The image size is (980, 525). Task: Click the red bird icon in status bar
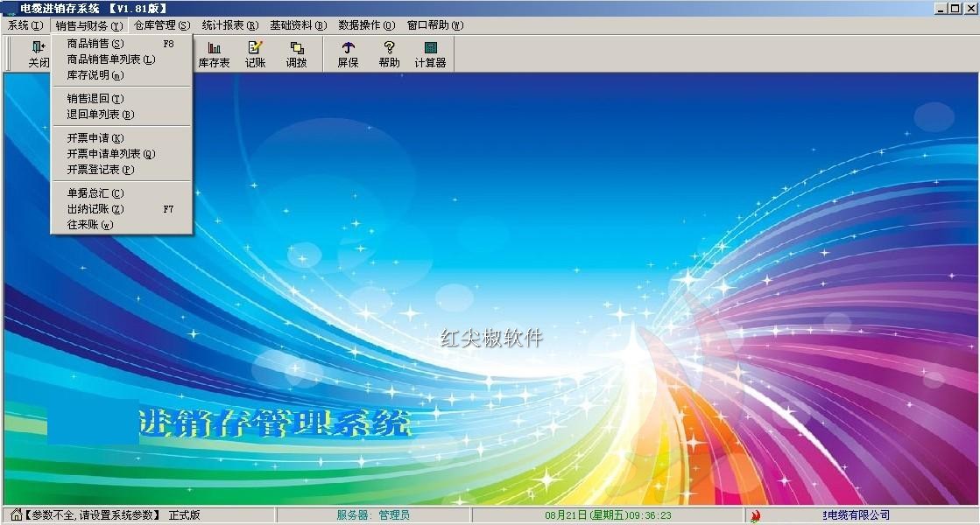click(x=756, y=515)
